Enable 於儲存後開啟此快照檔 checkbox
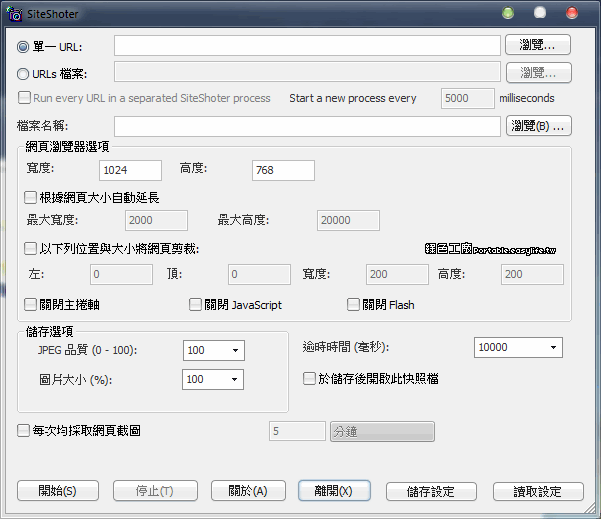 [309, 379]
